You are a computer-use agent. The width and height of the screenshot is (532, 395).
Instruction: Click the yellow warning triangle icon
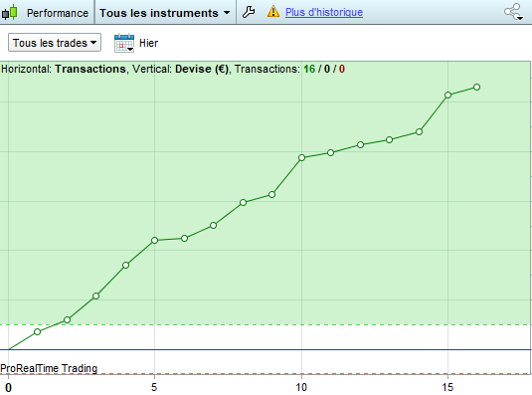pos(273,12)
